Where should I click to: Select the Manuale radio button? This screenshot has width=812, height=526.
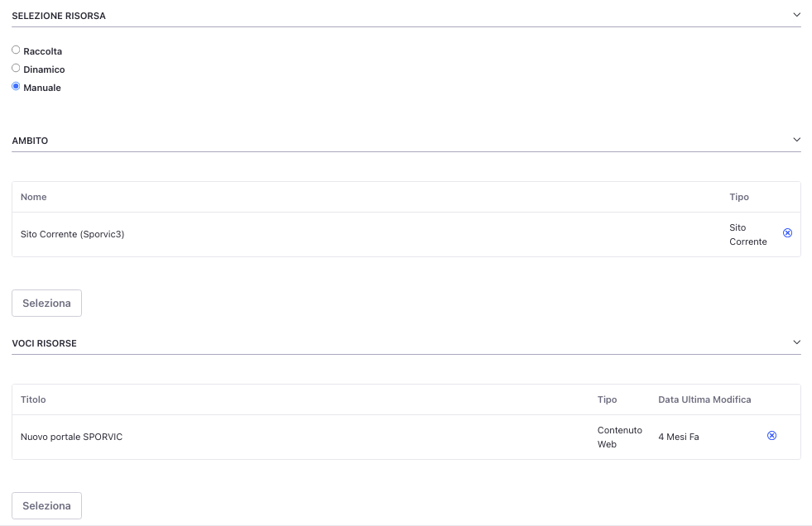point(16,87)
